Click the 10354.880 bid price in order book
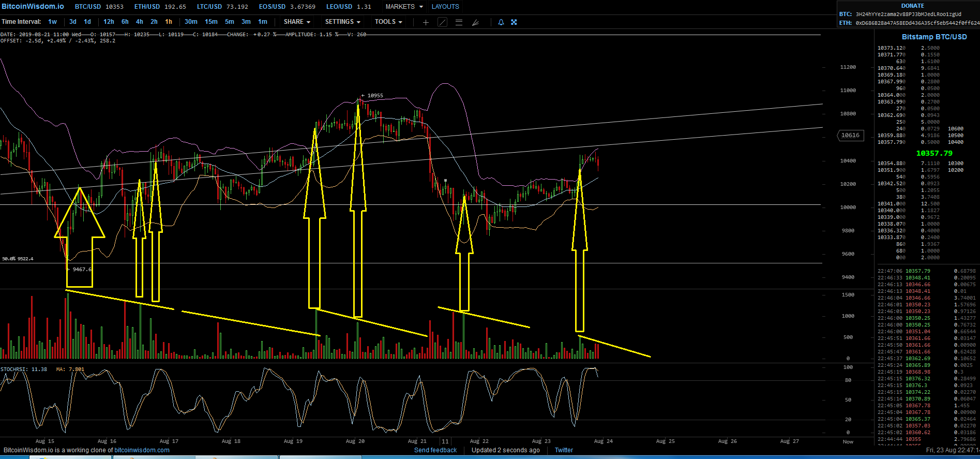 coord(892,164)
